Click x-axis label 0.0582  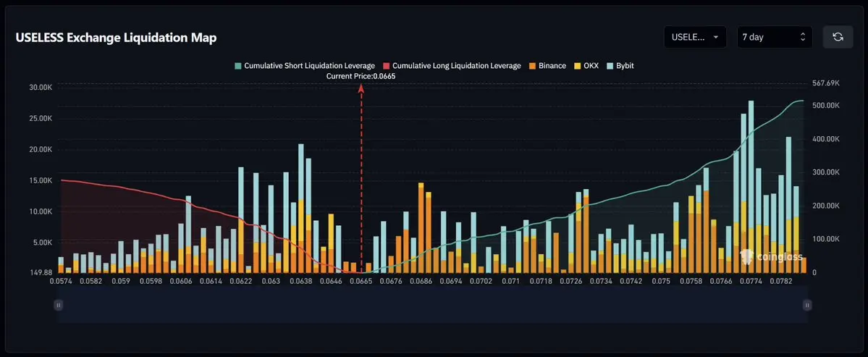click(x=91, y=281)
